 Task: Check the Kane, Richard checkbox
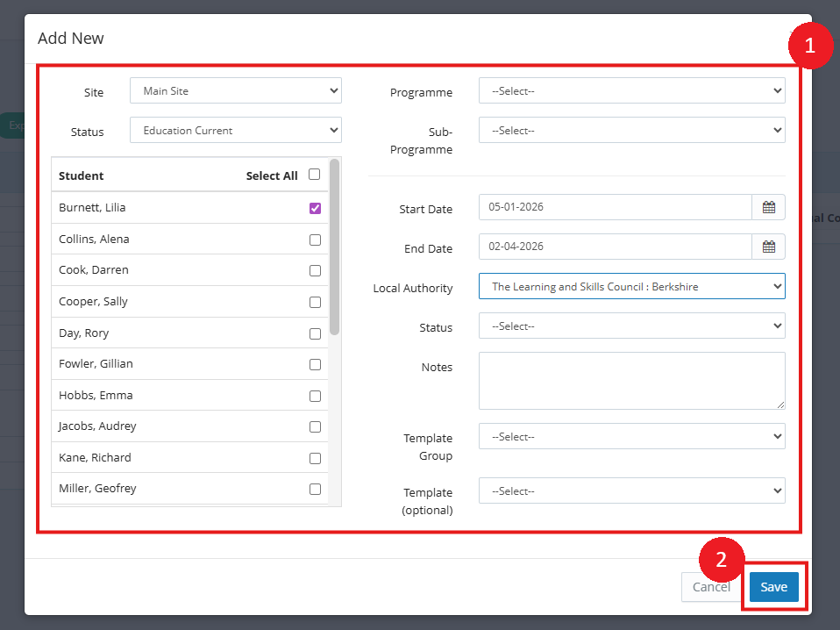pyautogui.click(x=315, y=458)
